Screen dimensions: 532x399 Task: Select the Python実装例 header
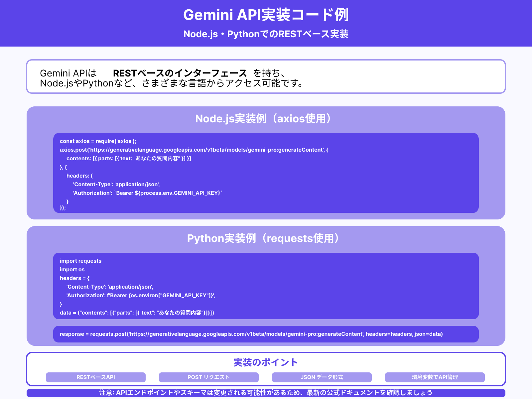coord(264,238)
